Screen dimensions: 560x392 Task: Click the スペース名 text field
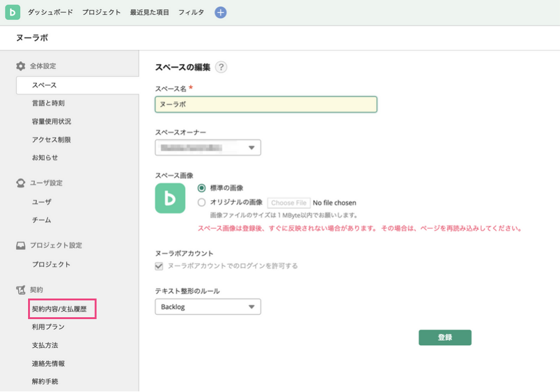pyautogui.click(x=266, y=105)
